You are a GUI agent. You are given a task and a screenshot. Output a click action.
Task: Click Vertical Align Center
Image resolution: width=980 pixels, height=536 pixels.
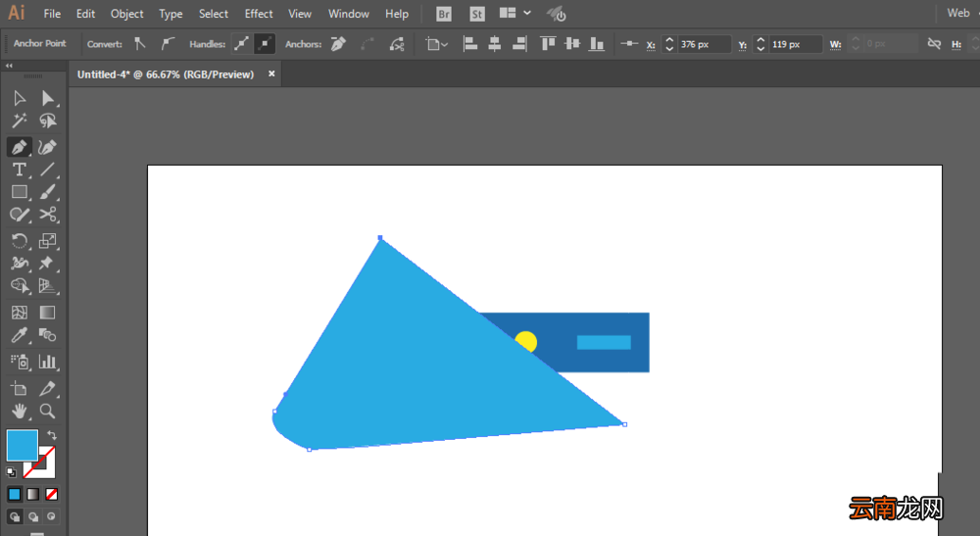tap(572, 44)
